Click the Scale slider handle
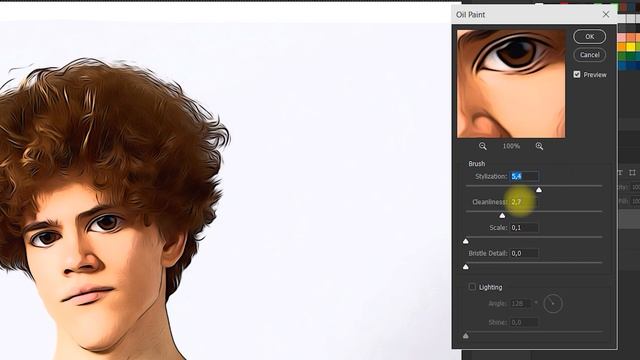The width and height of the screenshot is (640, 360). [x=466, y=241]
